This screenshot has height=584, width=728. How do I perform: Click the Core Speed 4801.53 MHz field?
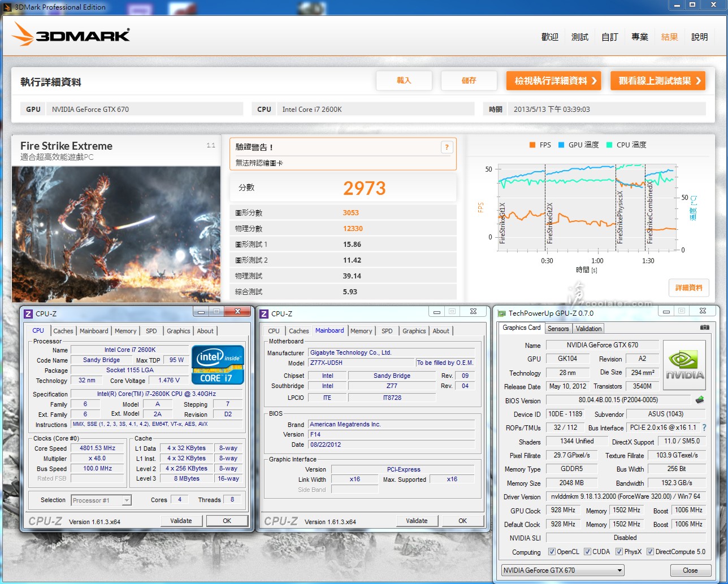click(x=97, y=448)
